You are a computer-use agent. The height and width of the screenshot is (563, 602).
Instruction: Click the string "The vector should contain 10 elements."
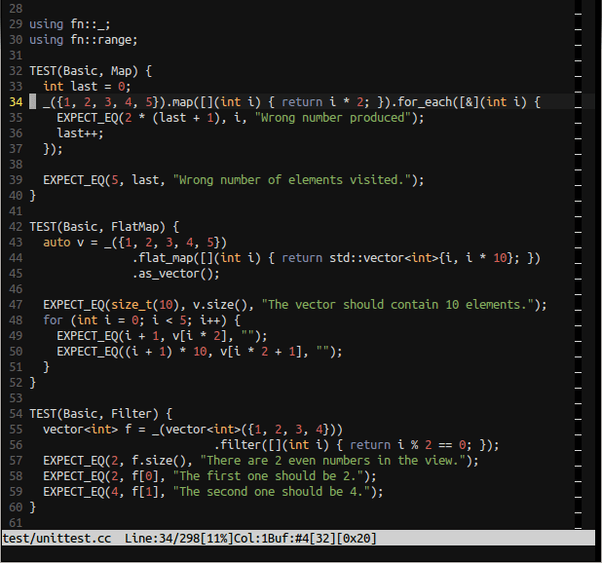pyautogui.click(x=399, y=305)
